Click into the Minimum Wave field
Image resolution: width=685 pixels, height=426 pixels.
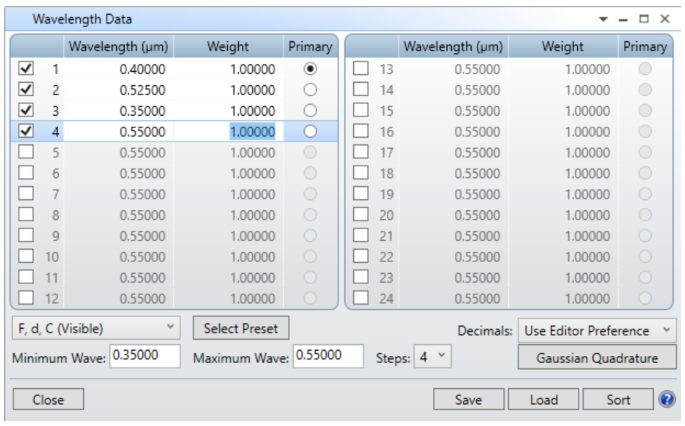pos(145,356)
